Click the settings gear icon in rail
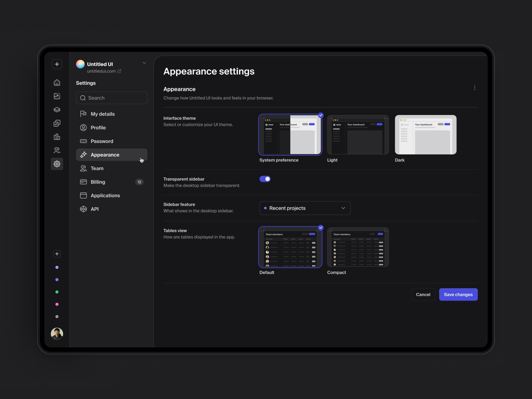 (x=57, y=164)
